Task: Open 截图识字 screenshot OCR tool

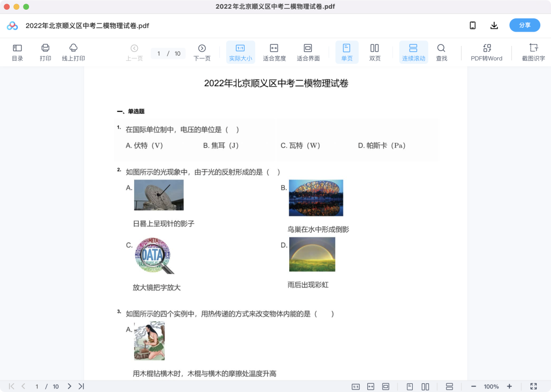Action: (x=534, y=53)
